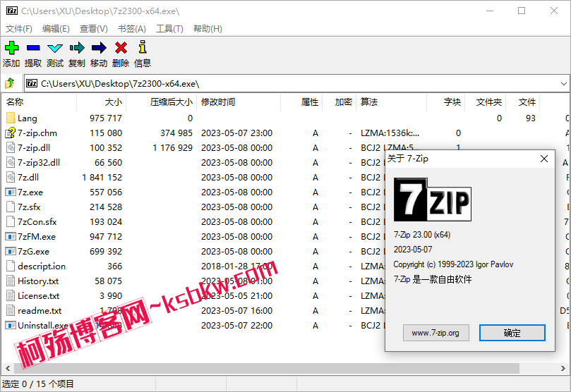The width and height of the screenshot is (571, 392).
Task: Sort by the 大小 size column header
Action: [101, 102]
